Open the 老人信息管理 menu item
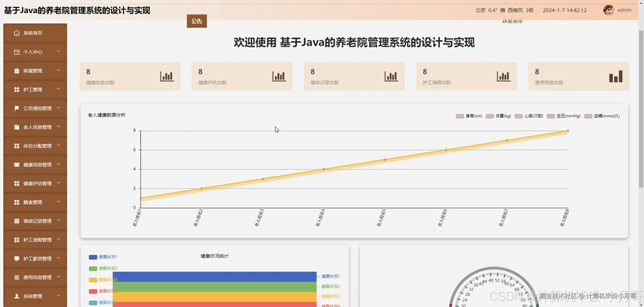This screenshot has width=644, height=307. click(x=37, y=127)
